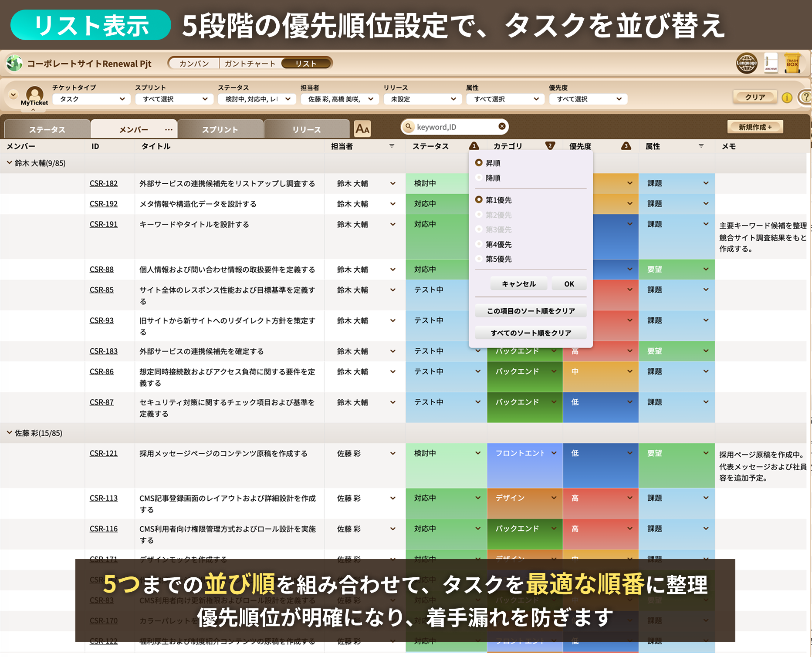Open priority dropdown of CSR-86 (中)
This screenshot has height=657, width=812.
coord(630,371)
